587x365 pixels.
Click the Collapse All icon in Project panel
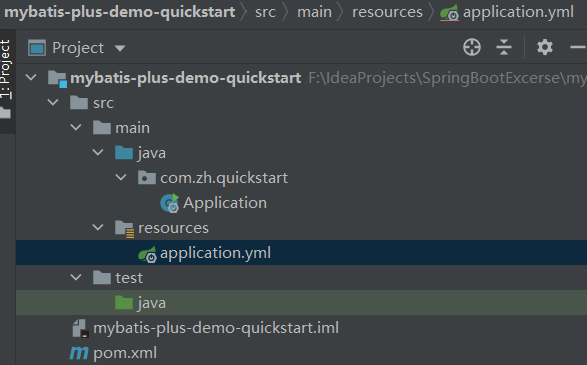(504, 47)
